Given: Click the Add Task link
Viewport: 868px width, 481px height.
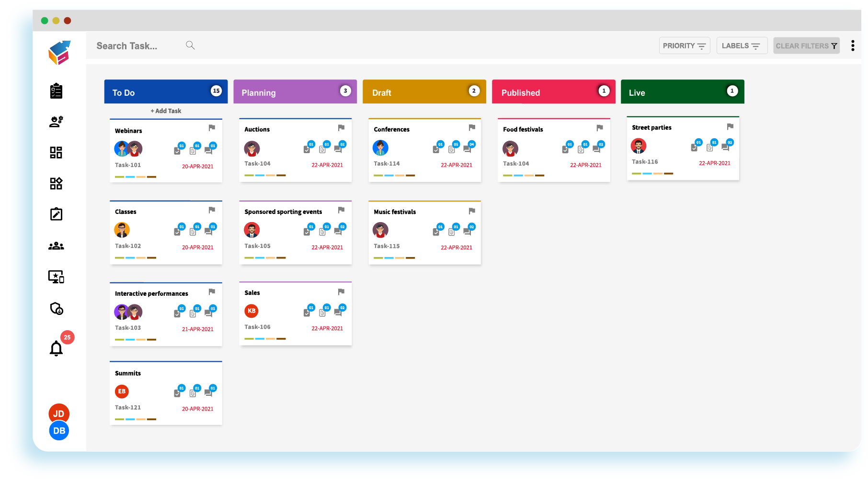Looking at the screenshot, I should pyautogui.click(x=166, y=111).
